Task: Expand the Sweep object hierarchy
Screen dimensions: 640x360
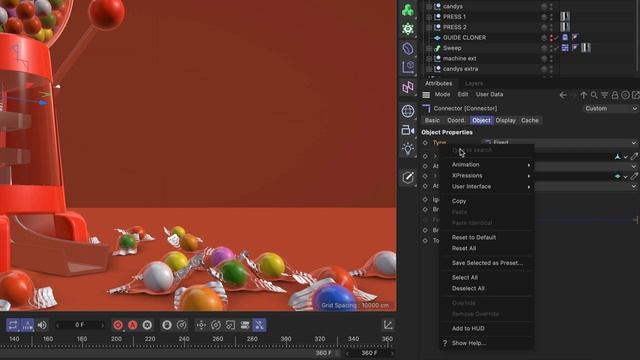Action: point(429,48)
